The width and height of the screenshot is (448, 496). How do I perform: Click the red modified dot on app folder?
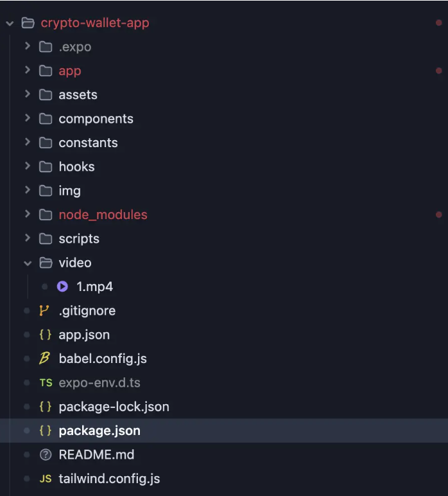438,71
